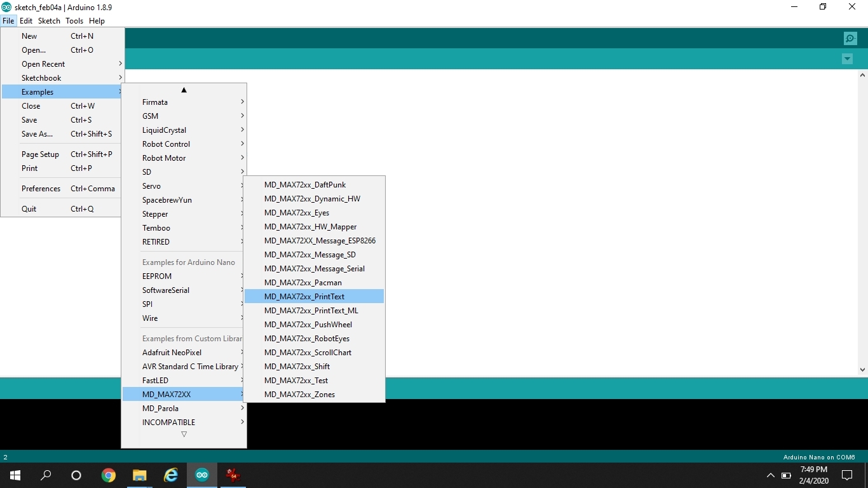Choose Save in File menu
The height and width of the screenshot is (488, 868).
[62, 120]
